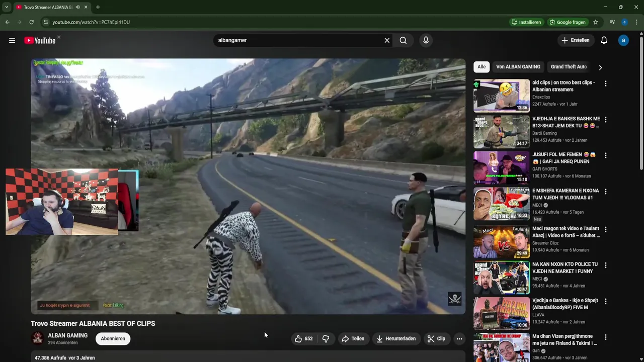Share the video via Teilen

tap(353, 338)
